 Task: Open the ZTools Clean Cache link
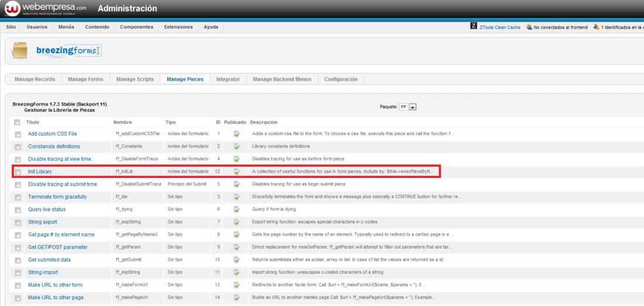(x=500, y=27)
